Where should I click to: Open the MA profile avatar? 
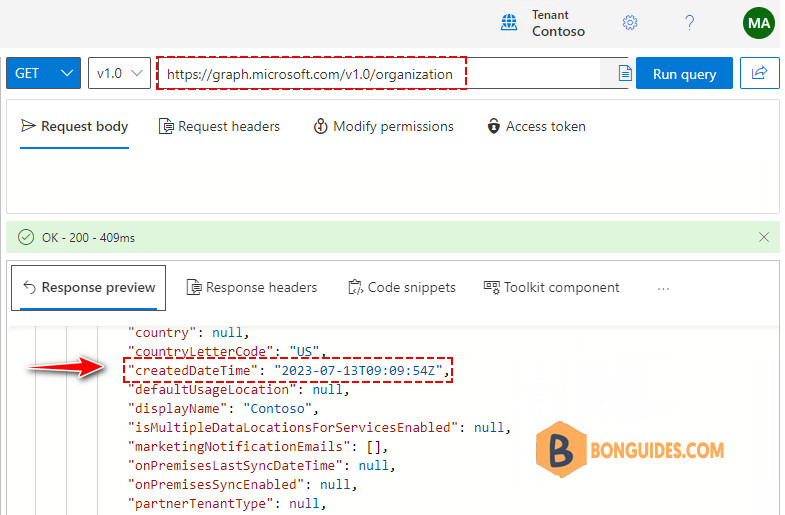[x=758, y=23]
